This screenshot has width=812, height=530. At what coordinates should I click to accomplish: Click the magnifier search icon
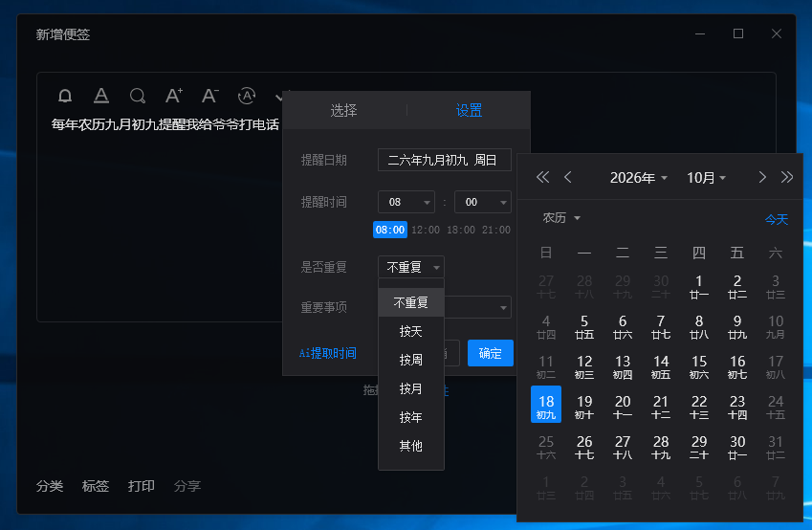(x=138, y=96)
